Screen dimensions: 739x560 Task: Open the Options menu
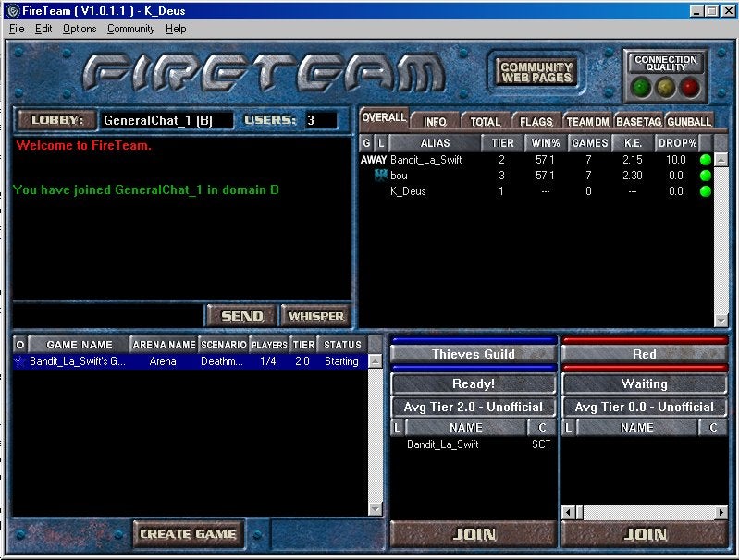pos(80,29)
